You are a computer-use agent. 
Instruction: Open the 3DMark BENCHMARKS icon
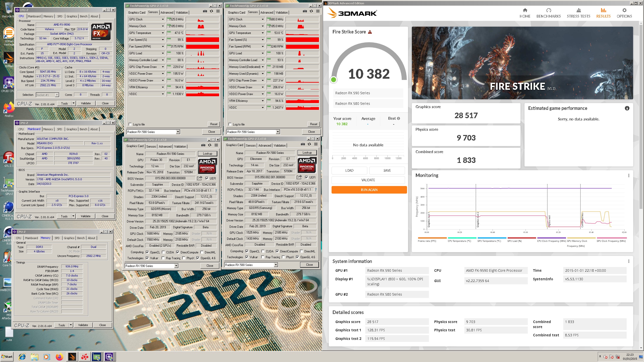coord(549,10)
